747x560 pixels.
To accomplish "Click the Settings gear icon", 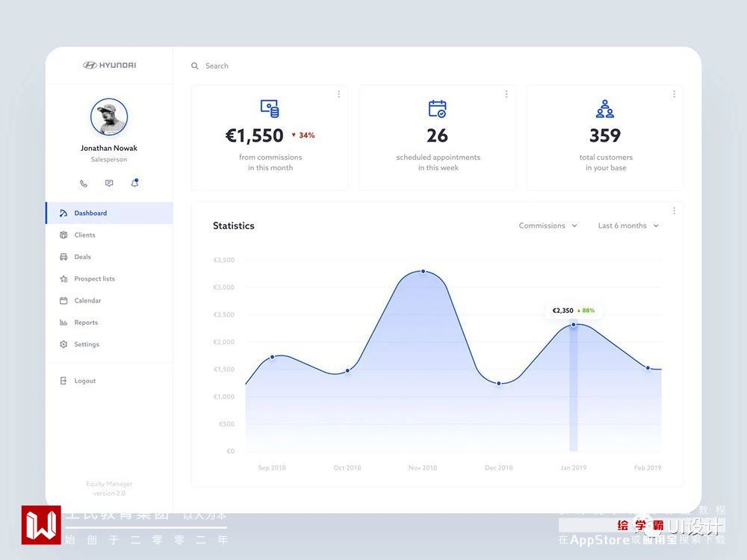I will pyautogui.click(x=63, y=344).
